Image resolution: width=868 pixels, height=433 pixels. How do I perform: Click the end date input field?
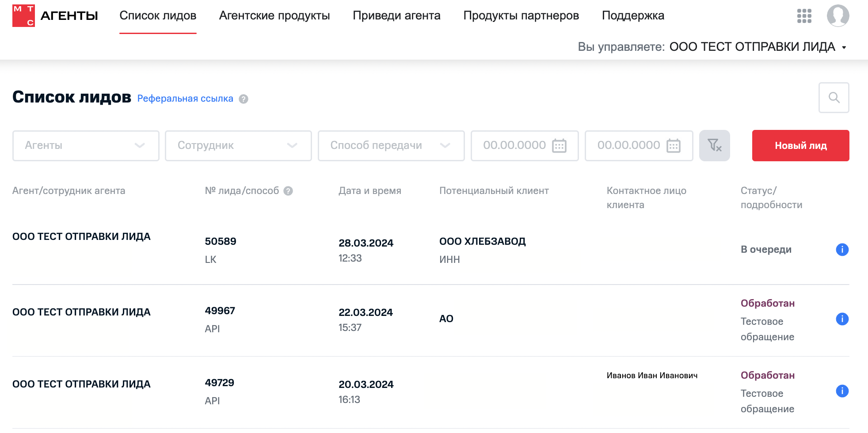point(639,145)
